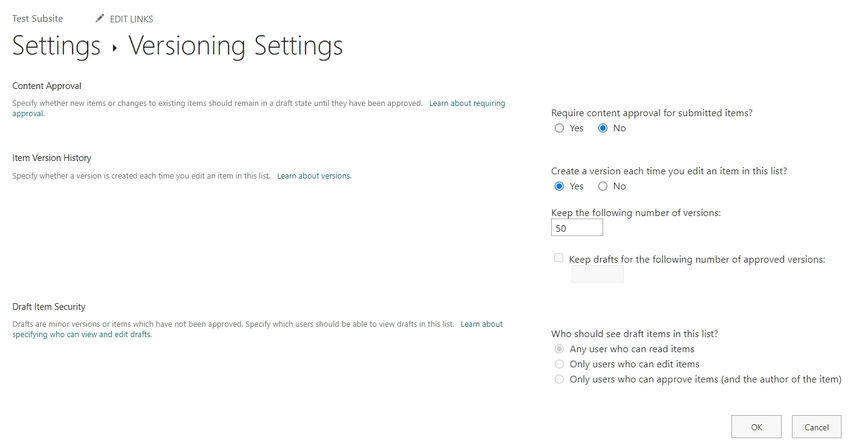Click the Cancel button
Viewport: 850px width, 446px height.
click(x=816, y=426)
